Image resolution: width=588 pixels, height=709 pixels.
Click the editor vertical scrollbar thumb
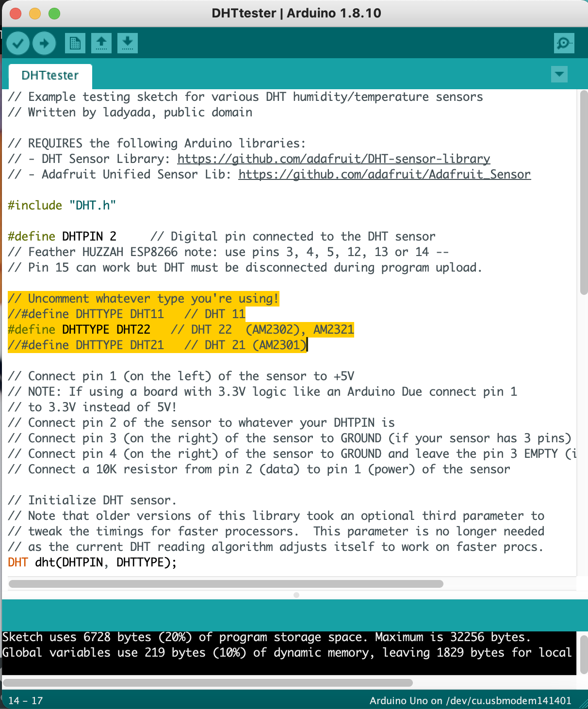[x=584, y=192]
